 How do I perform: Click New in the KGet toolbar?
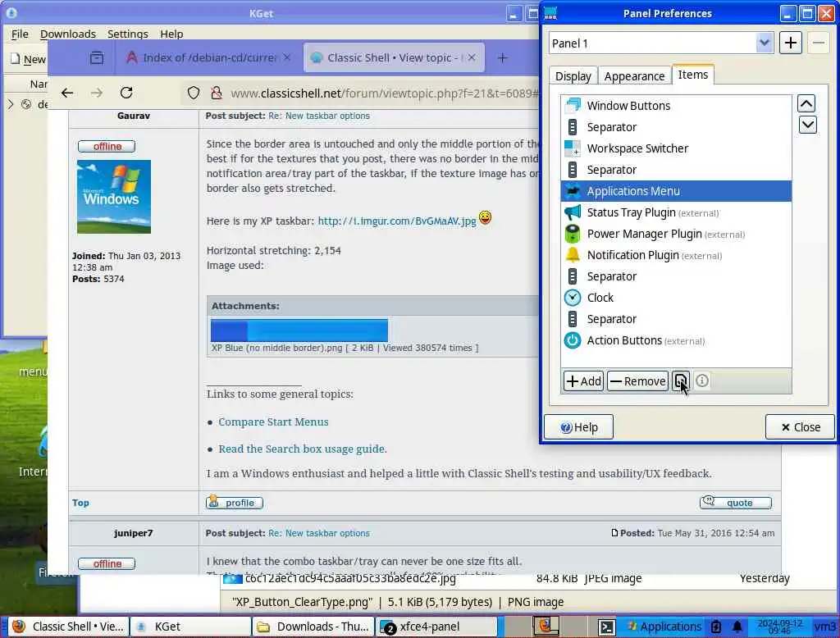[x=28, y=59]
